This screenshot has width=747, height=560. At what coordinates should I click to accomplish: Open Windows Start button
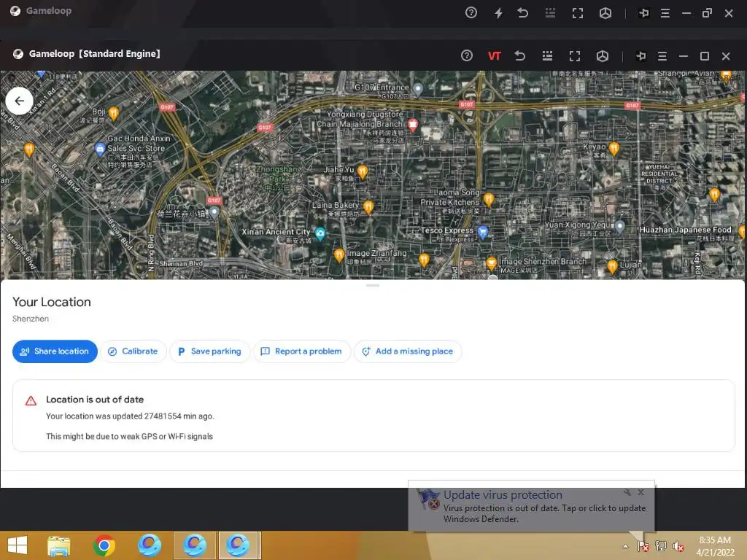point(18,545)
